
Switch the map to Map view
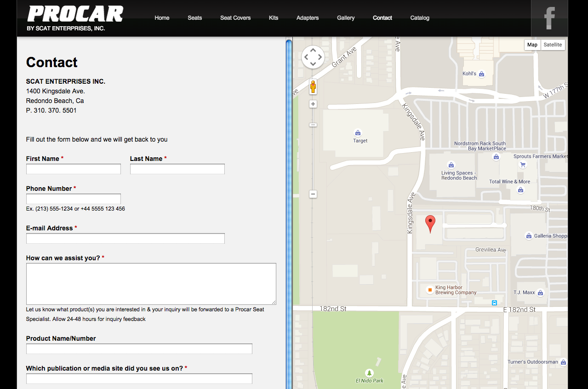click(532, 45)
